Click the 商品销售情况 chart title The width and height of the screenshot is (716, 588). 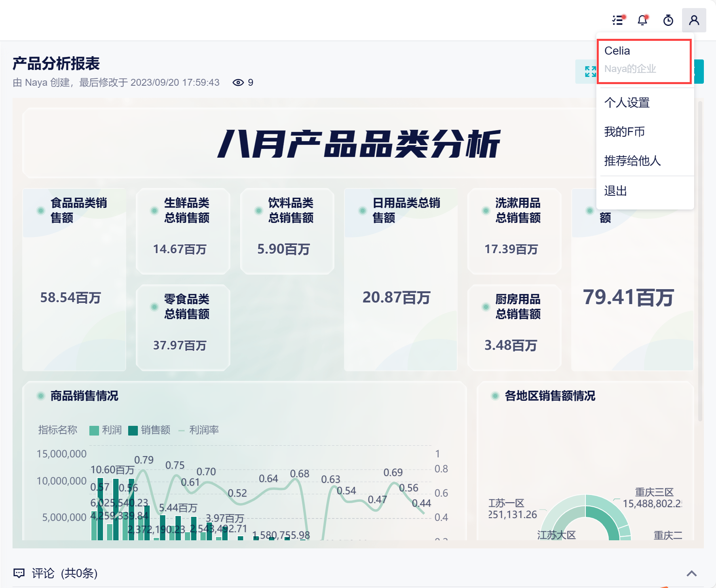click(x=84, y=396)
